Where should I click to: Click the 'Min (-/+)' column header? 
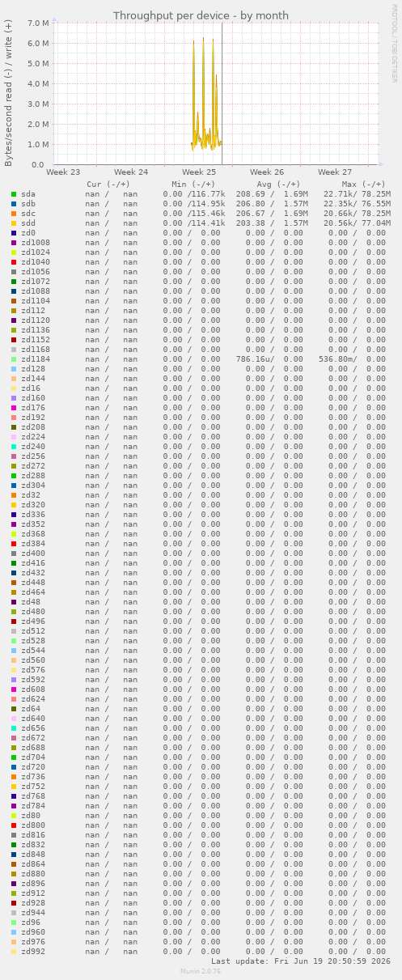193,185
